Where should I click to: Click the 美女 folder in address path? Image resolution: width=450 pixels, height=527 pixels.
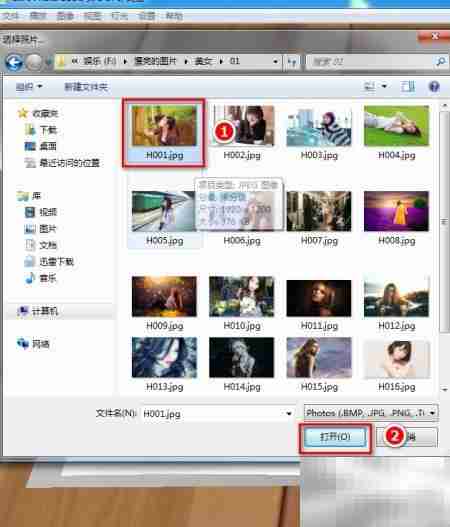point(203,61)
